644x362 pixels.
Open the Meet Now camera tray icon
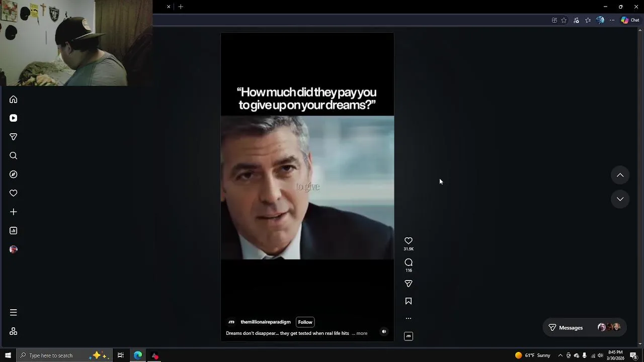(569, 355)
